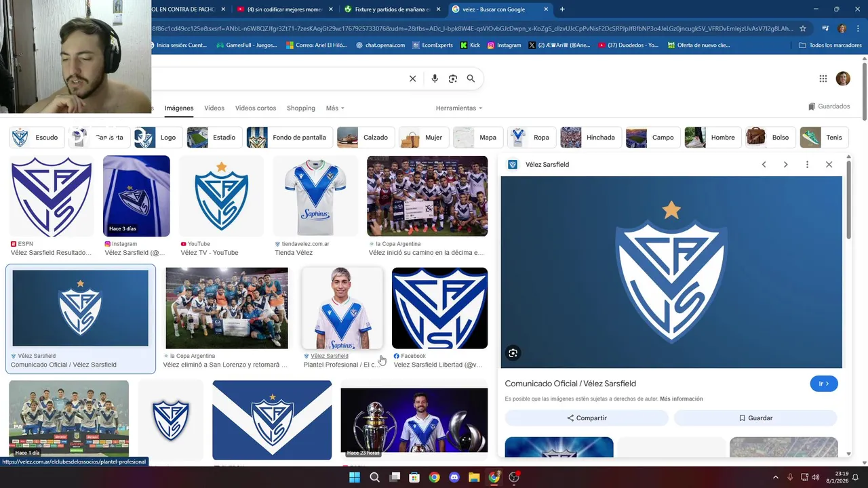Start voice search with the microphone icon
The width and height of the screenshot is (868, 488).
point(435,79)
